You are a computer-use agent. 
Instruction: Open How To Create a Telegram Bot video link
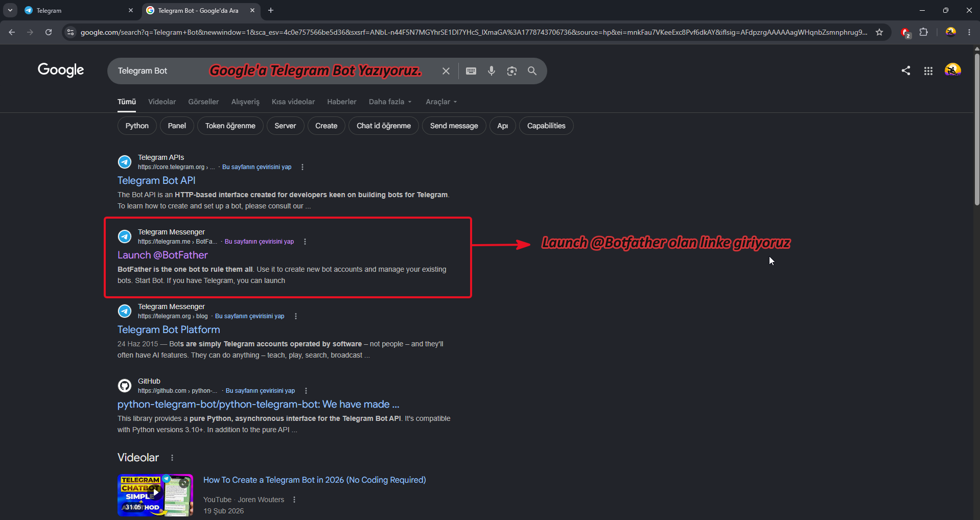point(315,480)
